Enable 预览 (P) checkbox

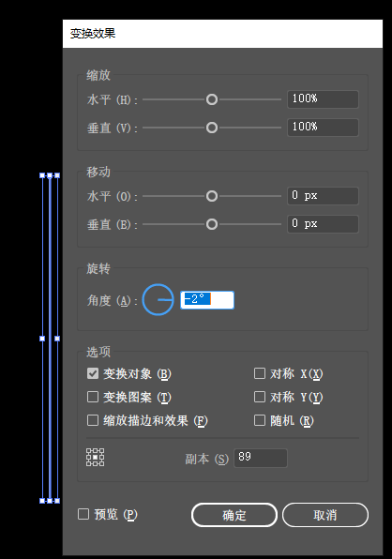tap(83, 514)
